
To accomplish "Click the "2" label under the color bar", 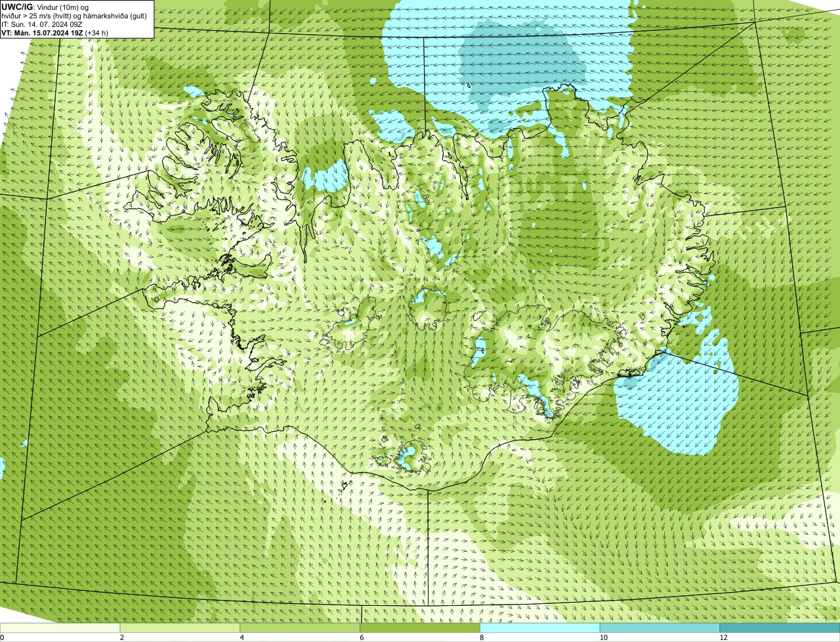I will [122, 637].
